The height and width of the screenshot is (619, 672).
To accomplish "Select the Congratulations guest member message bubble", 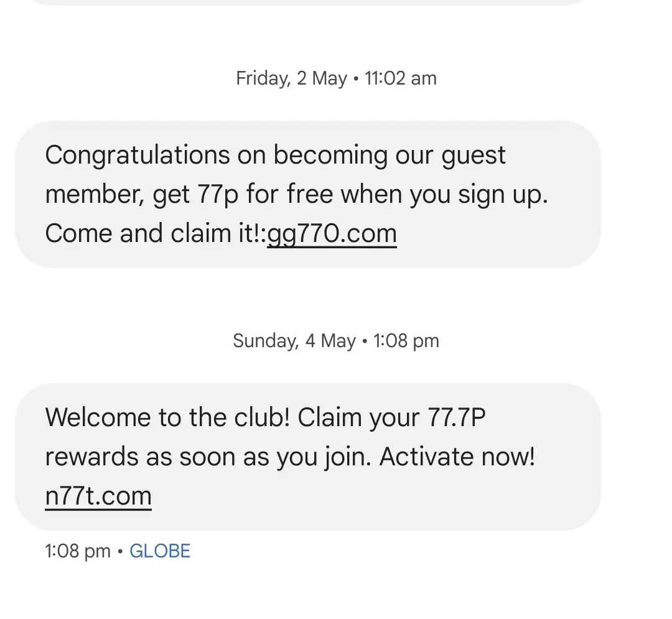I will tap(308, 195).
